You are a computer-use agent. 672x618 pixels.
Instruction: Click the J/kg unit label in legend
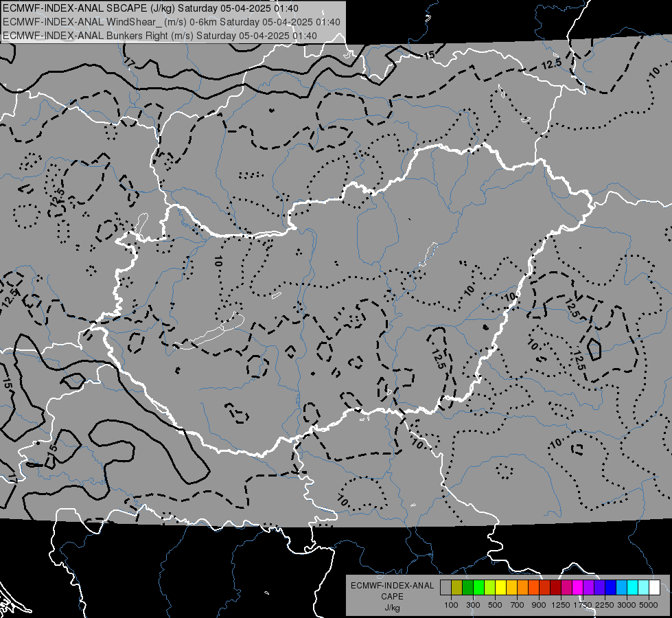tap(392, 608)
